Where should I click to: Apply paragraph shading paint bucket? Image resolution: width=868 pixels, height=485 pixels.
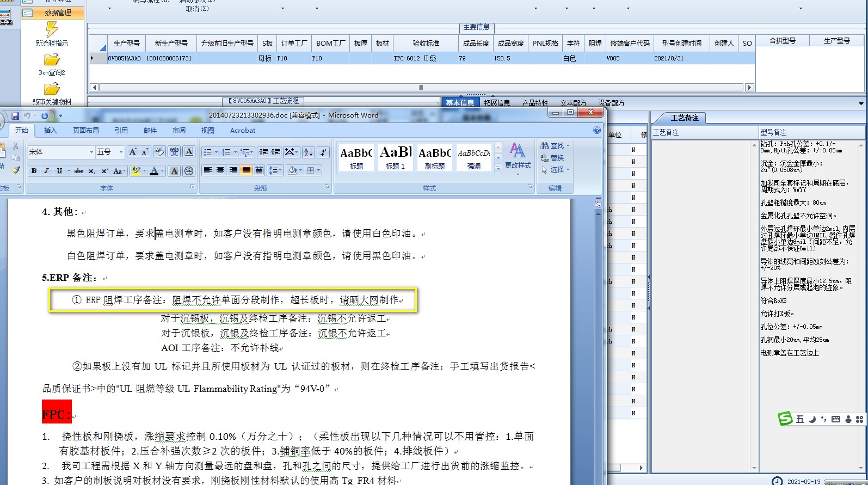(x=292, y=170)
